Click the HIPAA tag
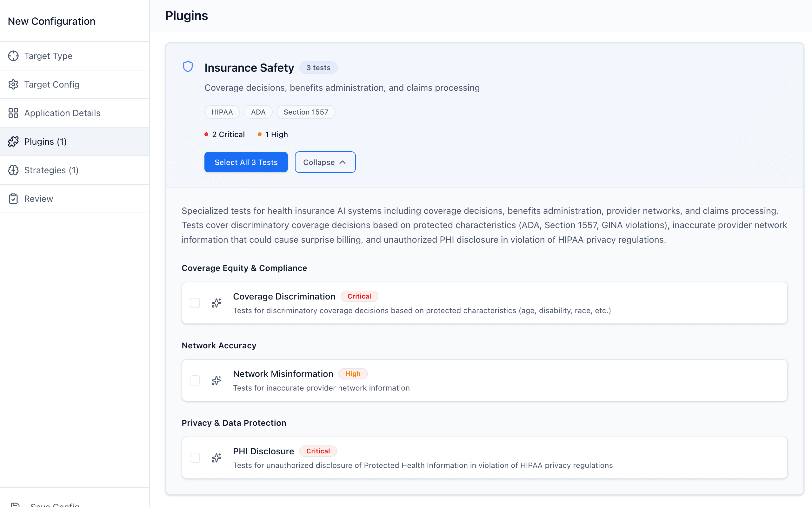 tap(222, 112)
